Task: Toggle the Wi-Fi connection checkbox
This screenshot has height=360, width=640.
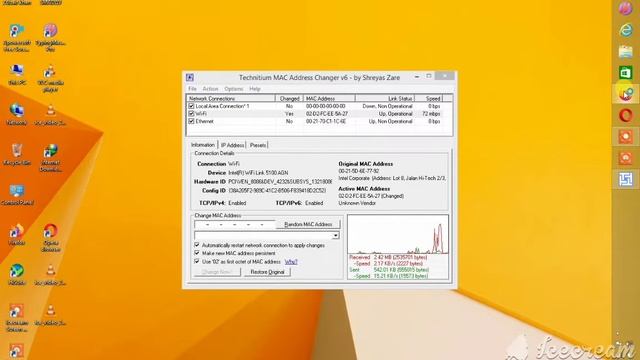Action: [x=191, y=114]
